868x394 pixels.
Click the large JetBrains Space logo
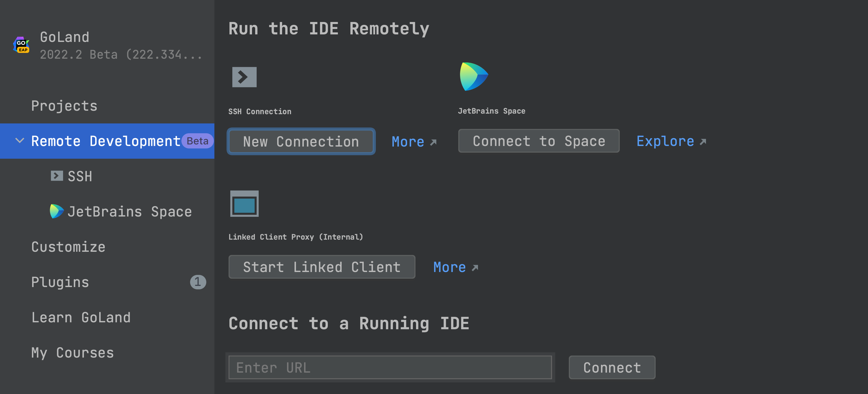pyautogui.click(x=473, y=76)
